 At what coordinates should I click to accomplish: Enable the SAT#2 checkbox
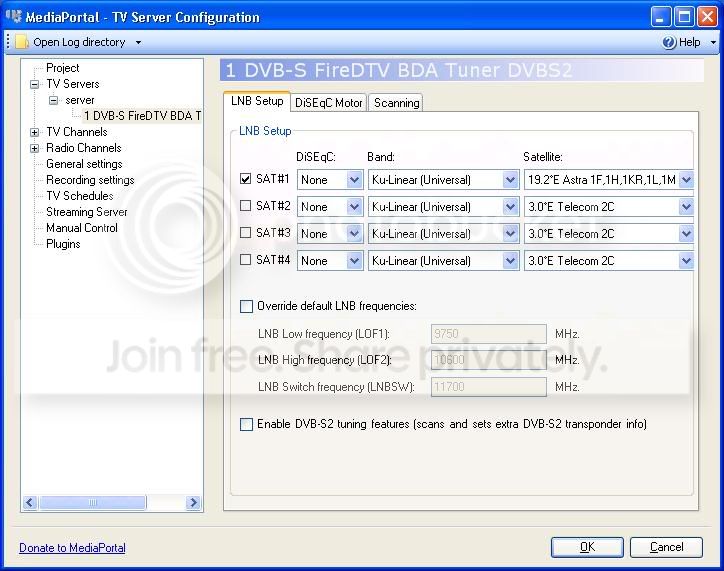(x=246, y=205)
